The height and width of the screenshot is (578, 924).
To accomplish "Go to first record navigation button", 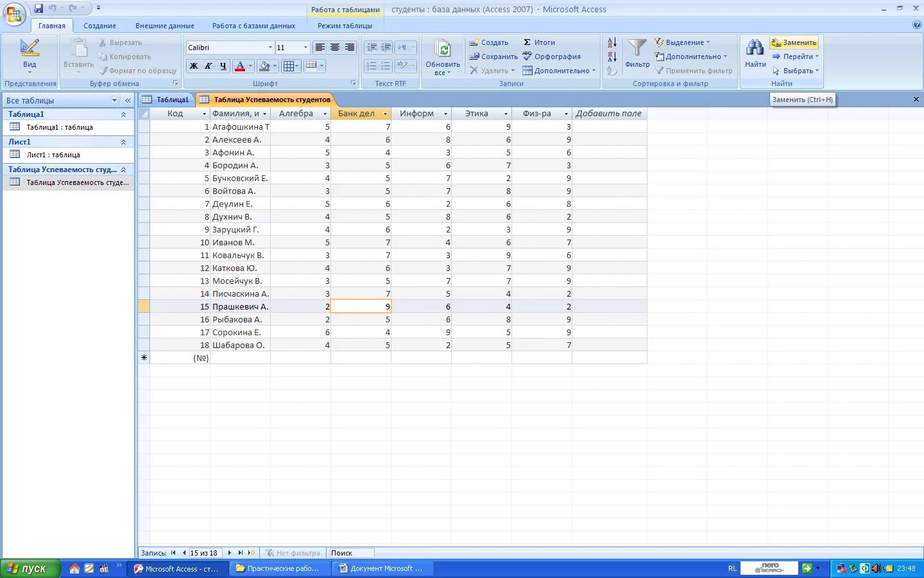I will (x=173, y=553).
